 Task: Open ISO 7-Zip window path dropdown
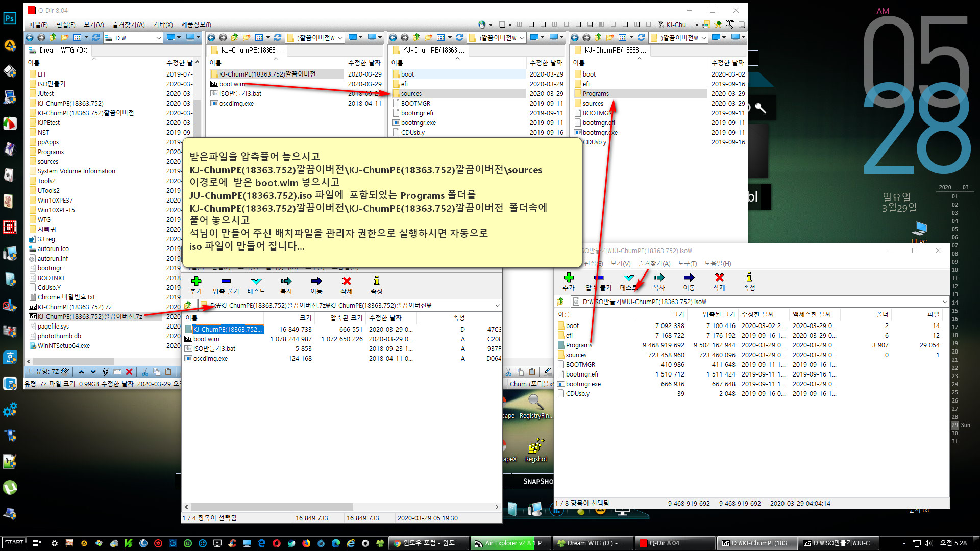945,302
